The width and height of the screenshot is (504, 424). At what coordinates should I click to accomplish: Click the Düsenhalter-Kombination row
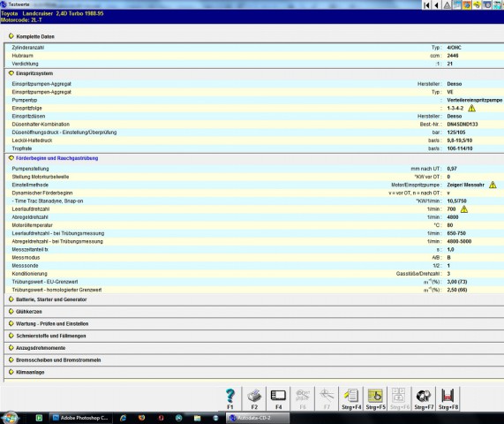(x=254, y=125)
